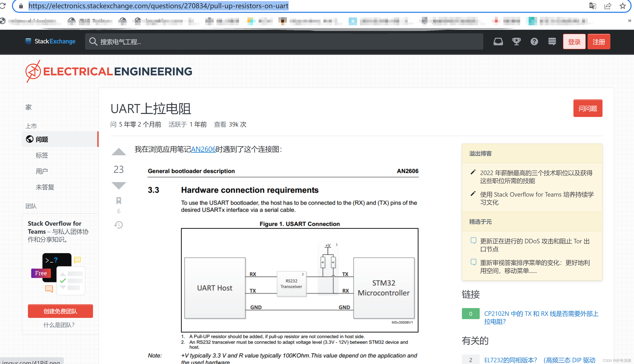Click the red 问问题 button
The image size is (634, 364).
(588, 108)
